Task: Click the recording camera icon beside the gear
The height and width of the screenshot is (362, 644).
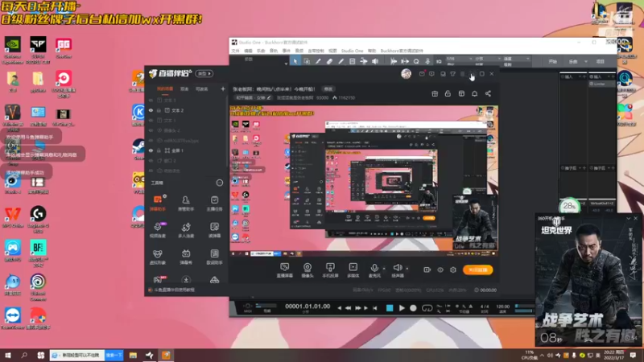Action: point(427,270)
